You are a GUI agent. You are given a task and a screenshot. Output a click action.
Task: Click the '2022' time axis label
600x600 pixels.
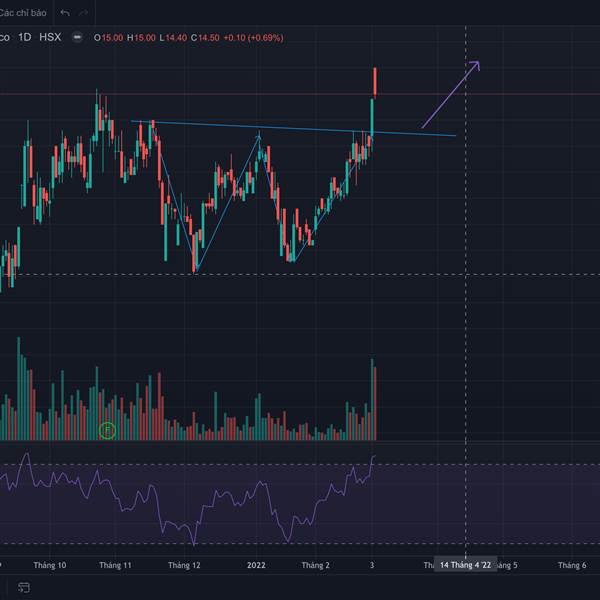point(256,565)
